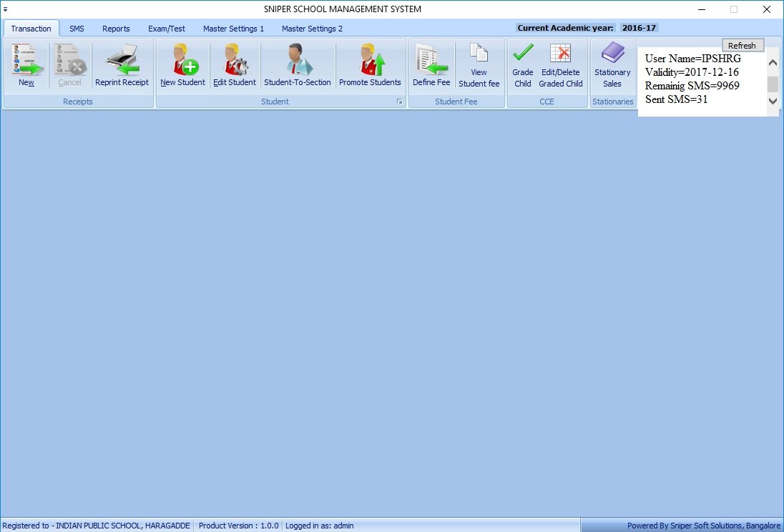Open Edit/Delete Graded Child

561,54
